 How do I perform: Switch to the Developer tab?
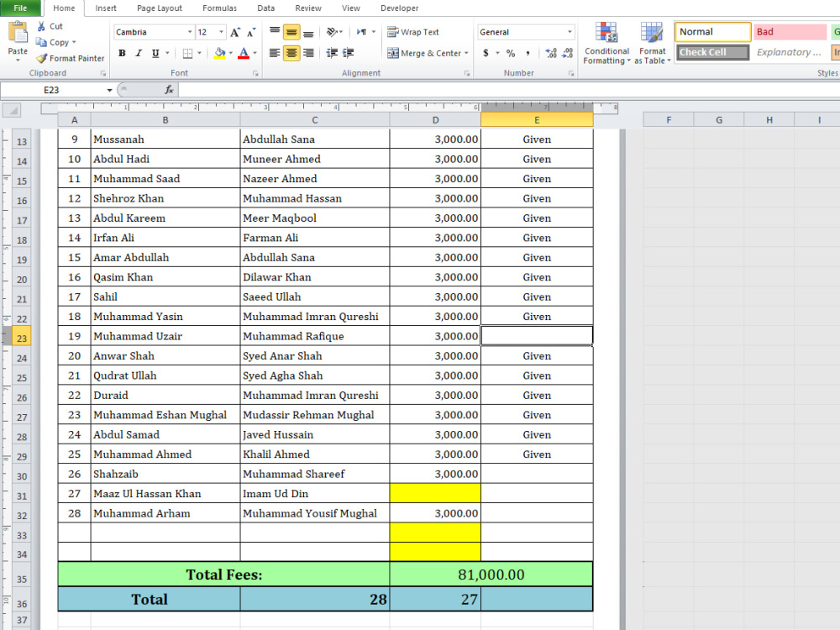(399, 8)
